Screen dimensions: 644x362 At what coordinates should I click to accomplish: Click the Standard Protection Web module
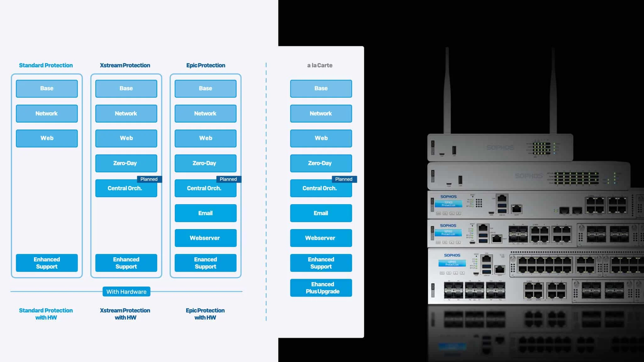point(47,138)
